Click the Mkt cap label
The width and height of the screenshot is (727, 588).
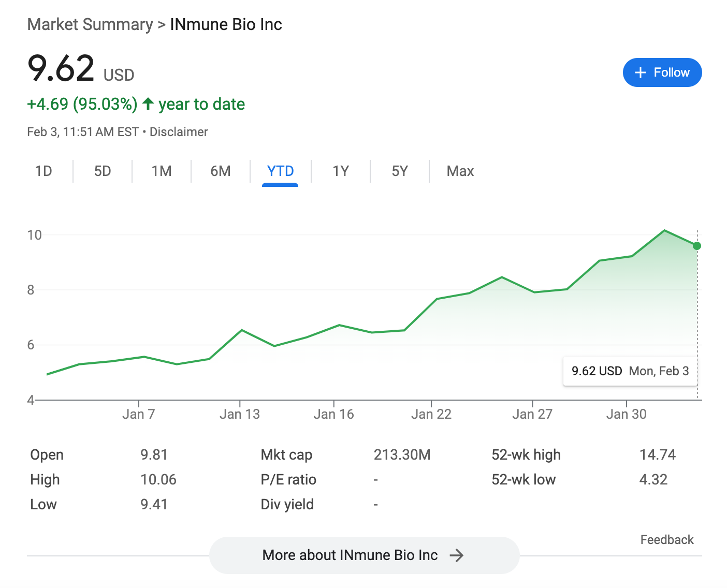coord(286,454)
